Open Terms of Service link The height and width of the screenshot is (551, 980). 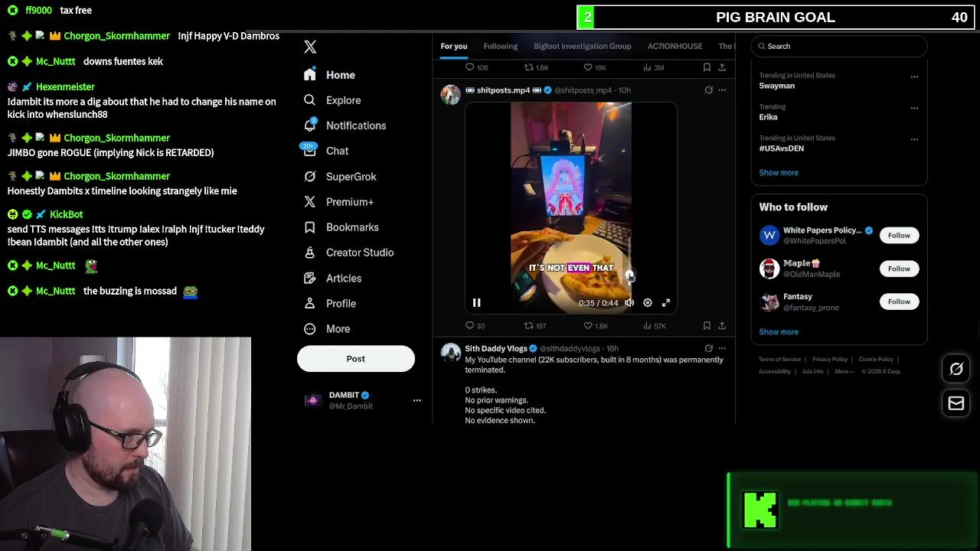(779, 359)
